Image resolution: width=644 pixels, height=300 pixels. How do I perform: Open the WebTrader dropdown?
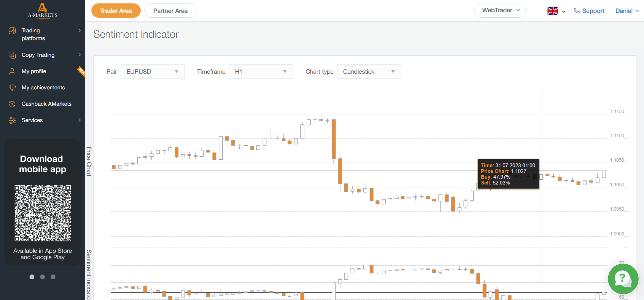[x=501, y=11]
